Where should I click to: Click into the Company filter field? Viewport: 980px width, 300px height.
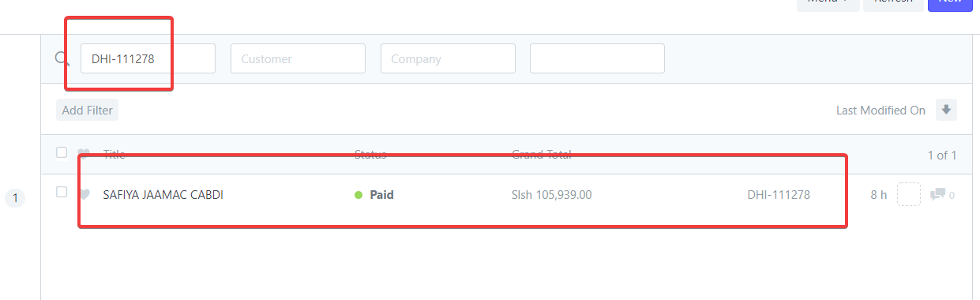click(448, 58)
